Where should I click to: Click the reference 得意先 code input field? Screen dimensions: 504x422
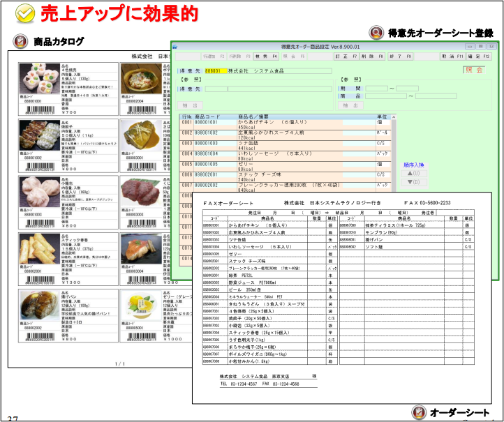[x=216, y=89]
